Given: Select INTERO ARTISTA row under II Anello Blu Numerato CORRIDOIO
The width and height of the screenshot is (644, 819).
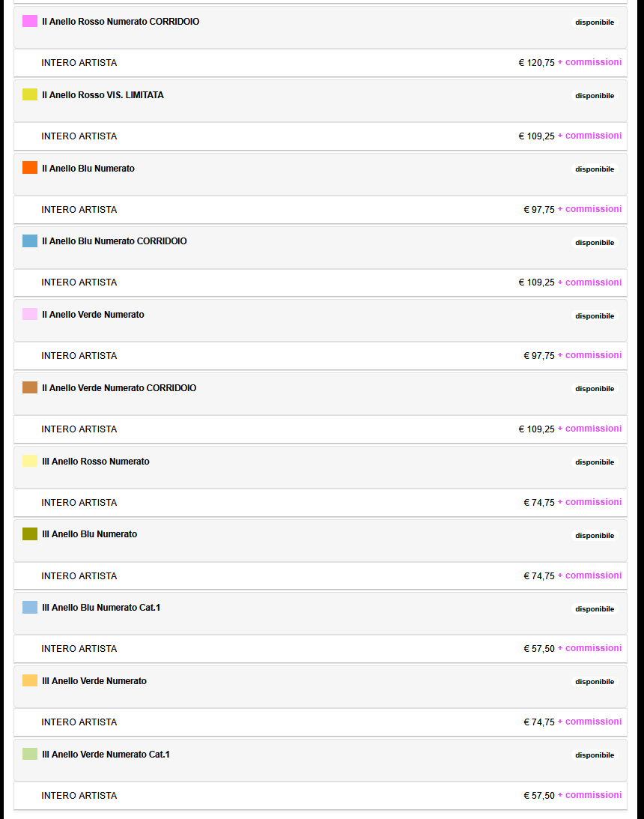Looking at the screenshot, I should 321,282.
